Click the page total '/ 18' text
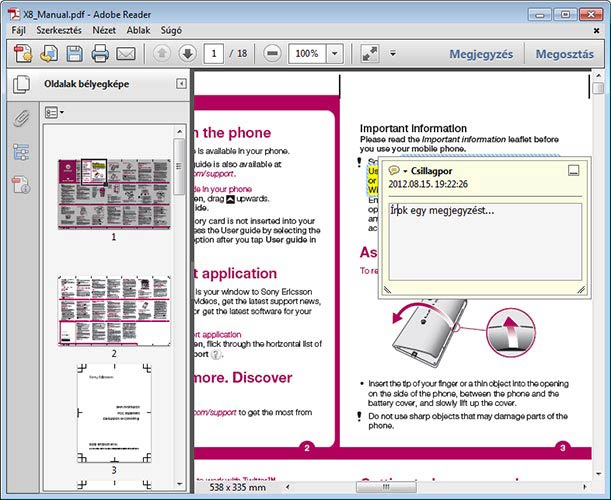The height and width of the screenshot is (500, 611). point(238,53)
